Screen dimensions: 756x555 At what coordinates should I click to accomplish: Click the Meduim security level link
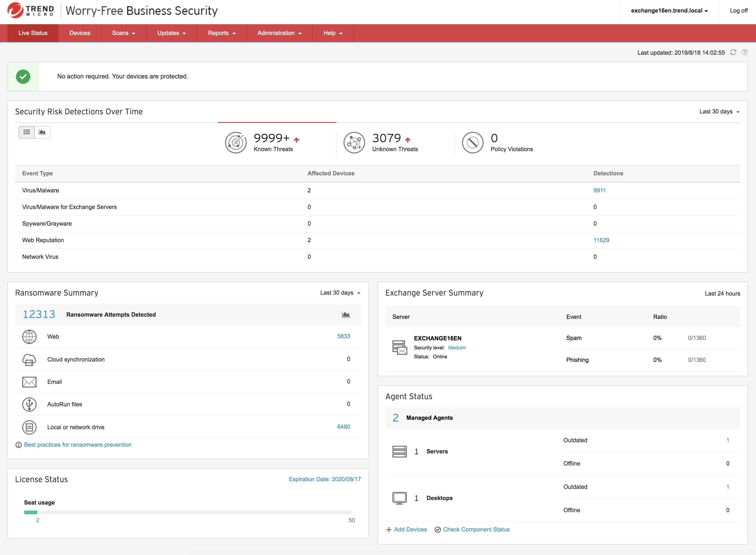tap(457, 348)
